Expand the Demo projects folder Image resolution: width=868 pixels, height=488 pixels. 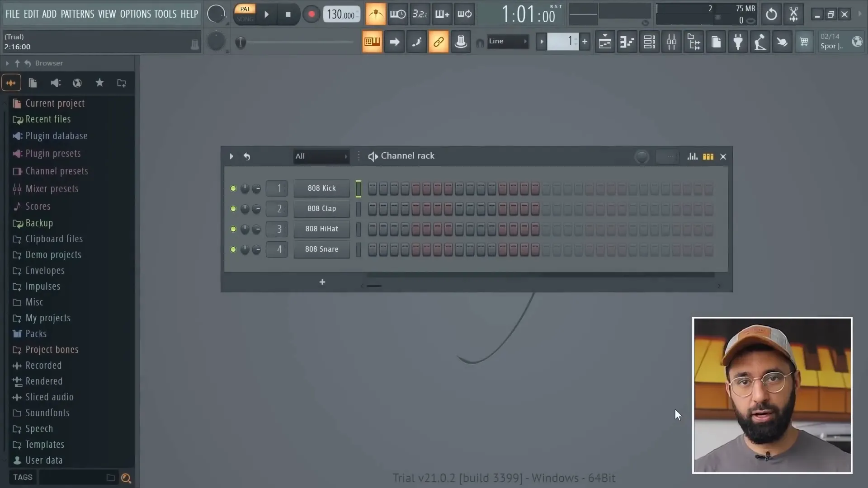pos(52,254)
